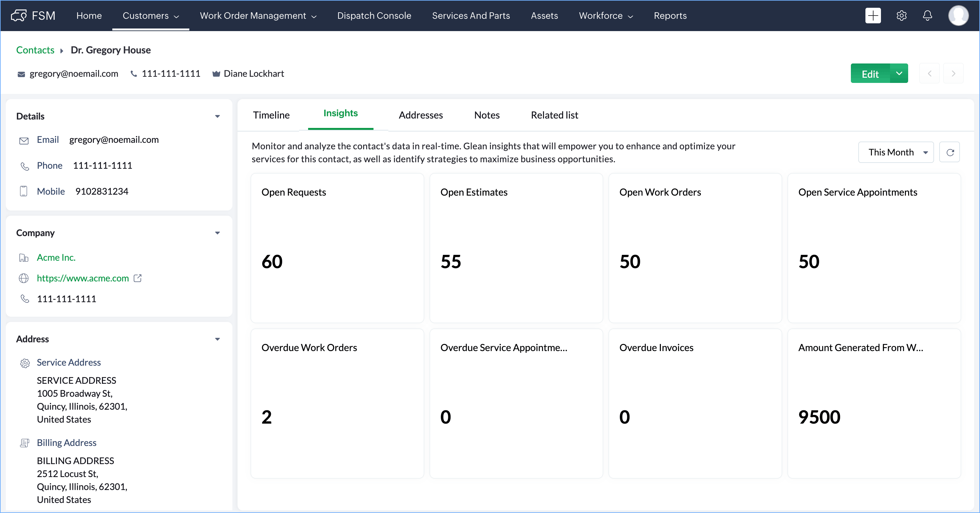Open the Acme Inc. company link
Screen dimensions: 980x513
click(x=56, y=258)
